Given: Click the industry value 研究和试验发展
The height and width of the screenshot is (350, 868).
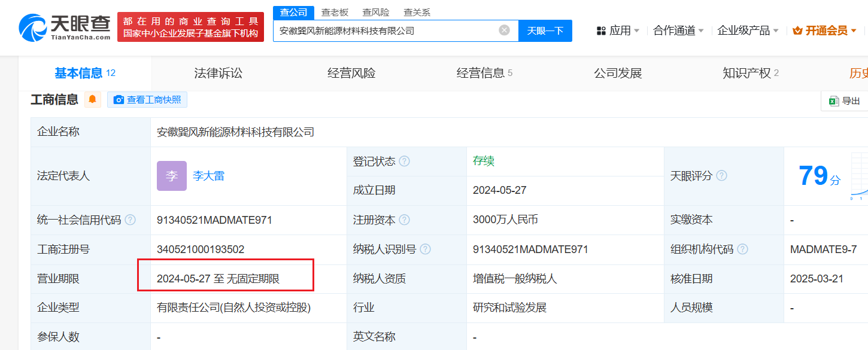Looking at the screenshot, I should pos(509,308).
